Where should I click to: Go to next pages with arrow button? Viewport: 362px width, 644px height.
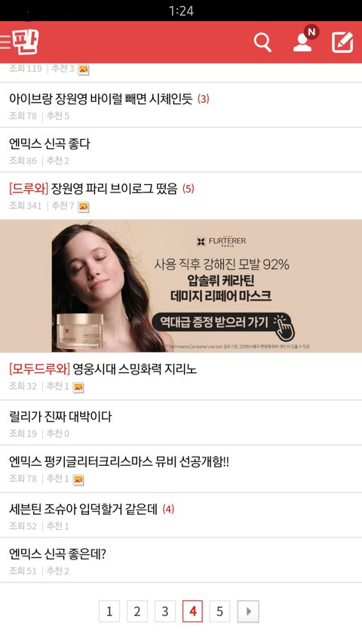click(248, 611)
